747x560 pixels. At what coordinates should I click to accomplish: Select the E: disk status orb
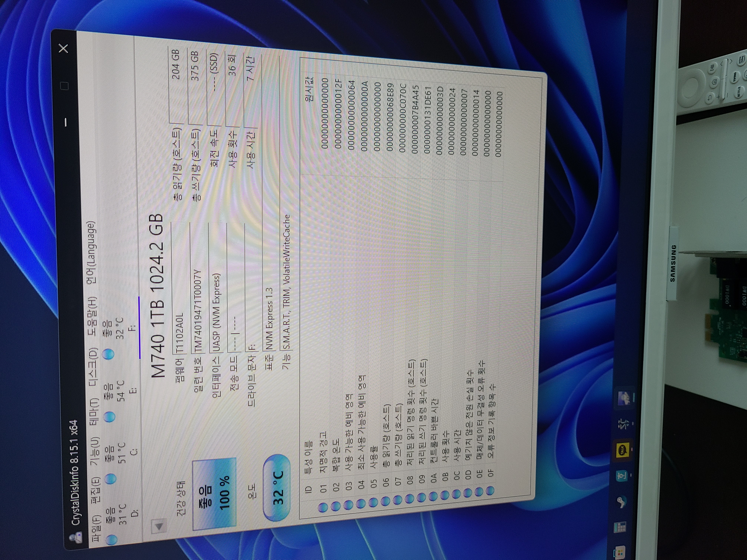point(109,417)
